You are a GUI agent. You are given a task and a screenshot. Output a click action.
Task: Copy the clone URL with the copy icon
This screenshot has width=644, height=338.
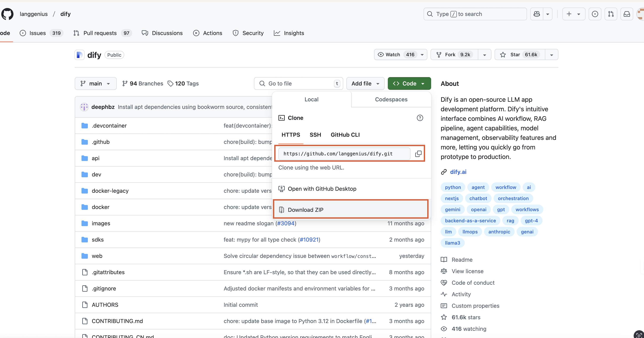pos(418,153)
